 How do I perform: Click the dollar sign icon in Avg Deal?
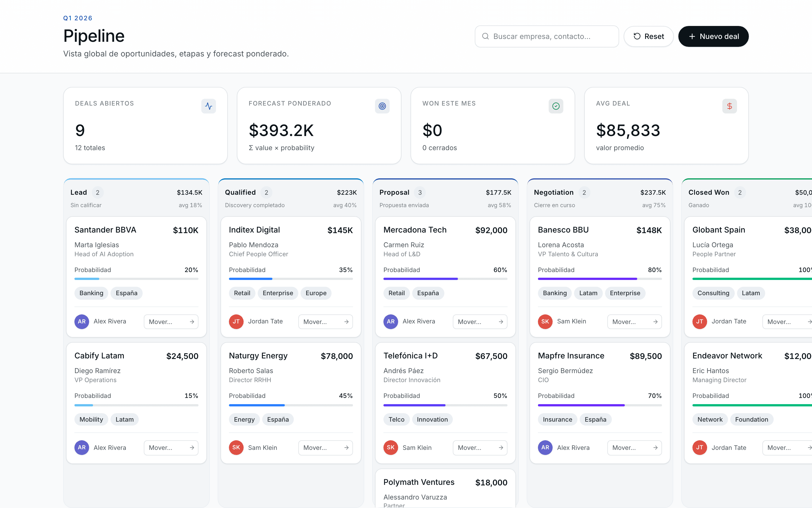point(729,106)
